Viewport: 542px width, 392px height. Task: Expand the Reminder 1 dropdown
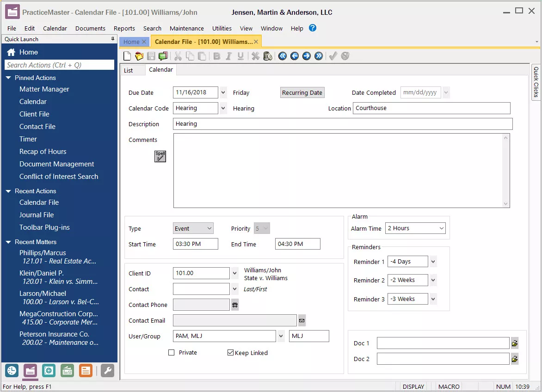433,262
